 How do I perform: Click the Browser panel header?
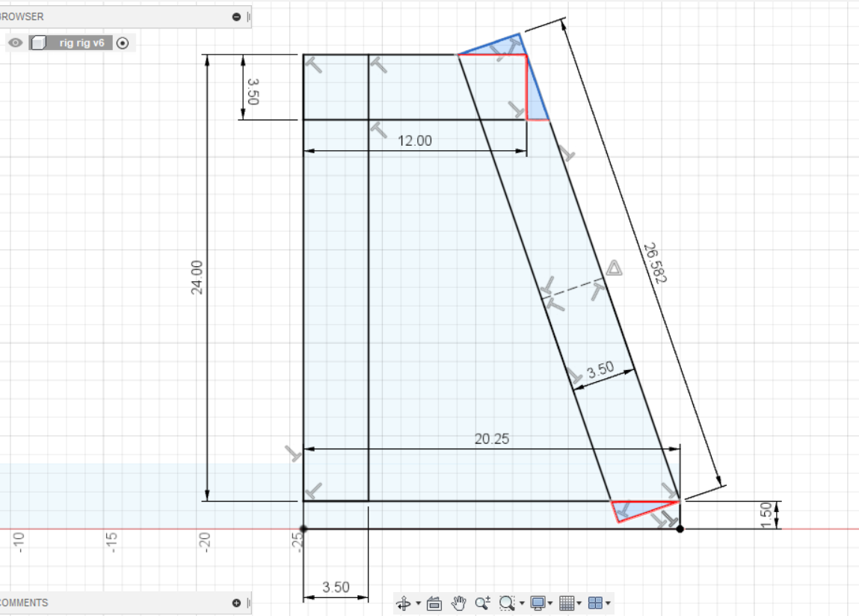point(126,17)
